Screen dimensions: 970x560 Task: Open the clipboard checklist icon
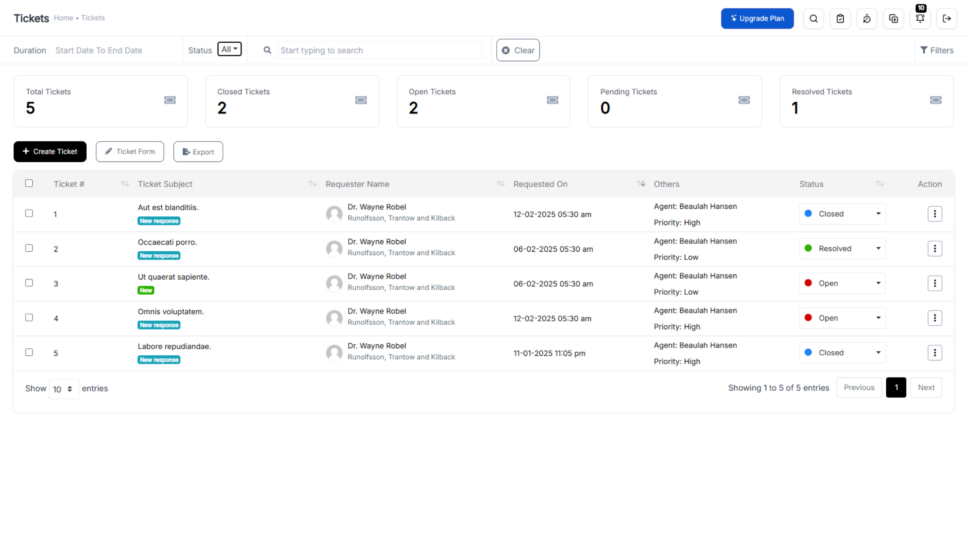point(840,19)
